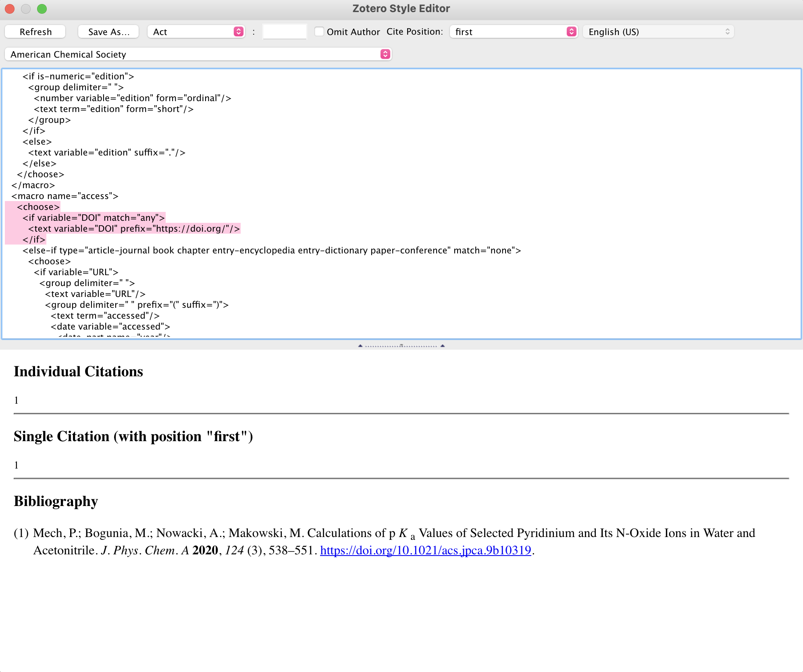The height and width of the screenshot is (672, 803).
Task: Click the green zoom window button
Action: pyautogui.click(x=42, y=8)
